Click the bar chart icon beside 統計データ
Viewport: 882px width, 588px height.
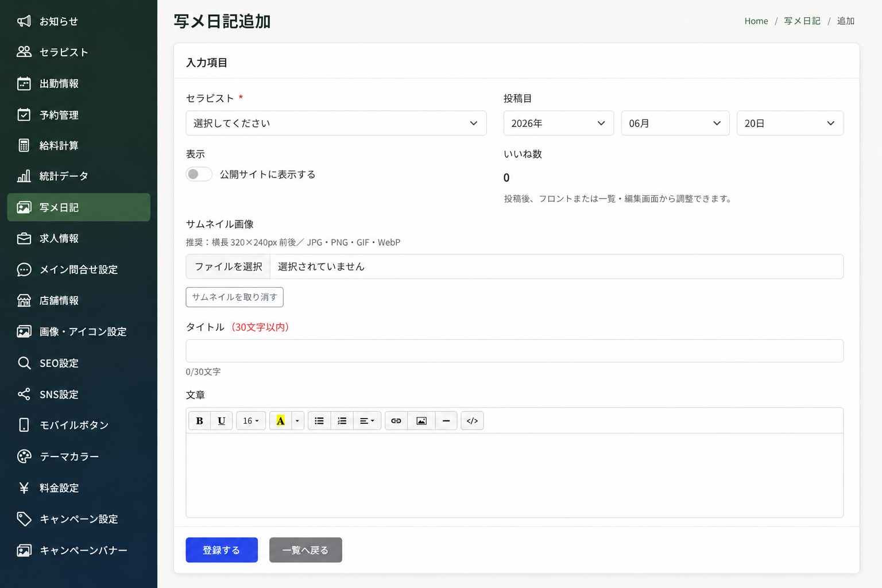click(x=24, y=176)
